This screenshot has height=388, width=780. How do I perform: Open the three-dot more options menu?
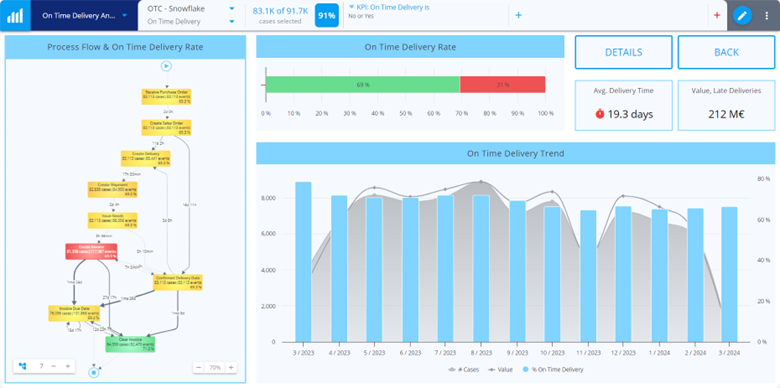pos(767,15)
